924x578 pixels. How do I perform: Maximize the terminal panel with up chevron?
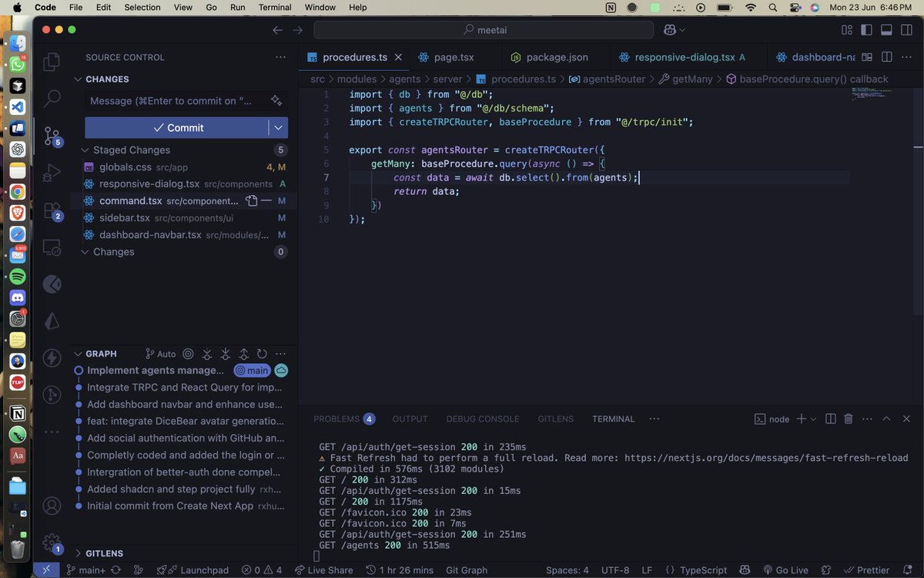click(886, 418)
